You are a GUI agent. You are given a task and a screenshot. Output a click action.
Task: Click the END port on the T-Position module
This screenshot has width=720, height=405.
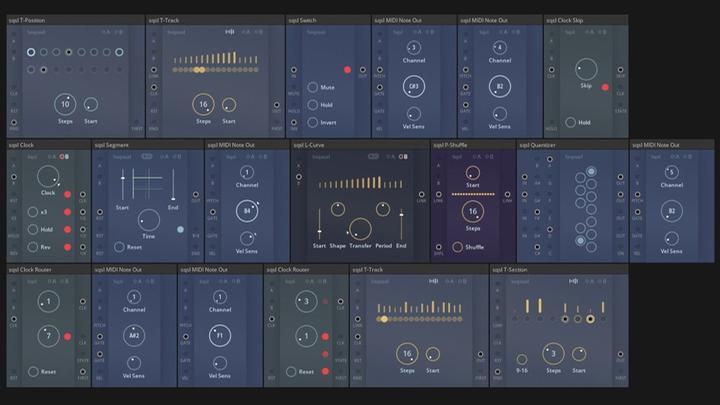point(14,122)
